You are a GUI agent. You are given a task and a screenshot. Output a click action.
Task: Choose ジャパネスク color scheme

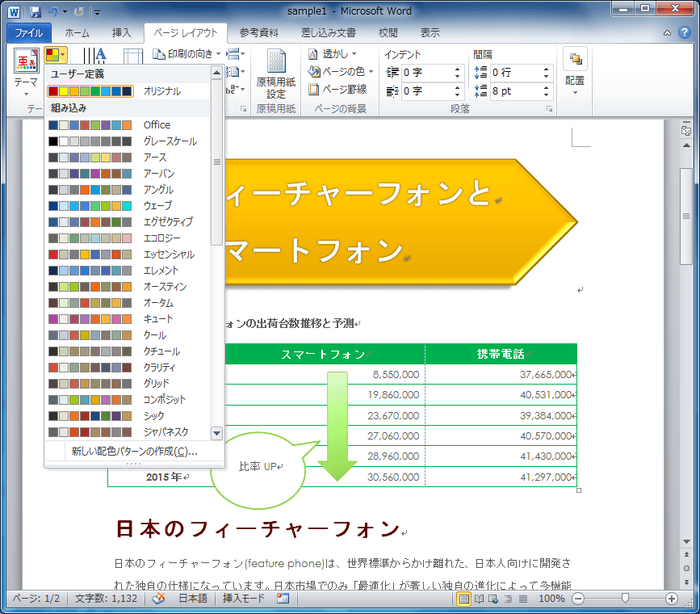pyautogui.click(x=128, y=432)
